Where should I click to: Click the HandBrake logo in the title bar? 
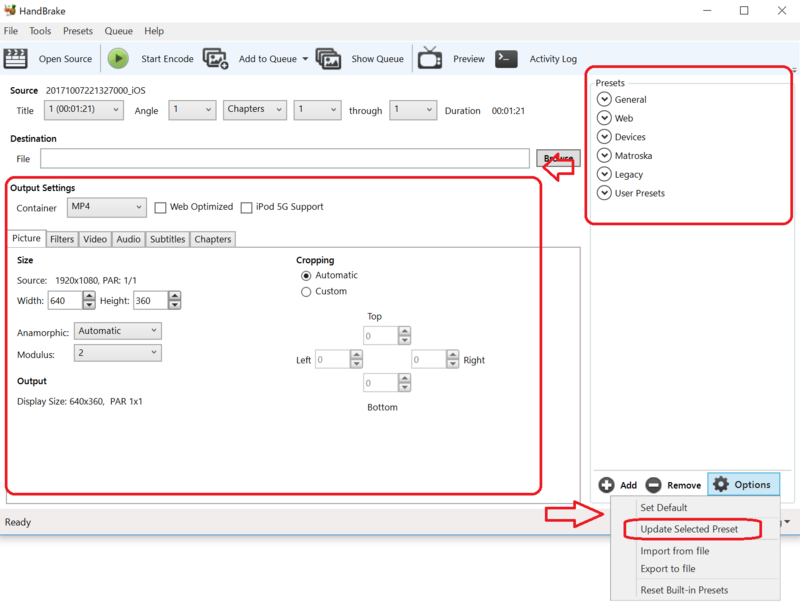[x=10, y=10]
